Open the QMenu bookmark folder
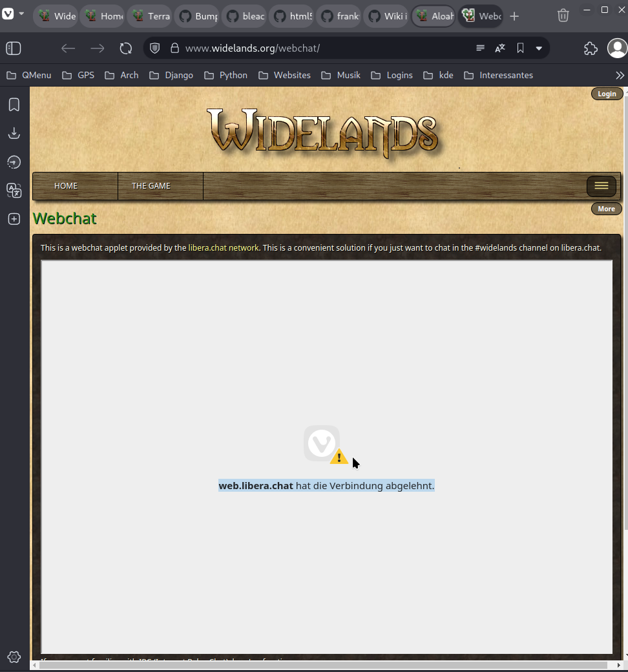 tap(29, 76)
